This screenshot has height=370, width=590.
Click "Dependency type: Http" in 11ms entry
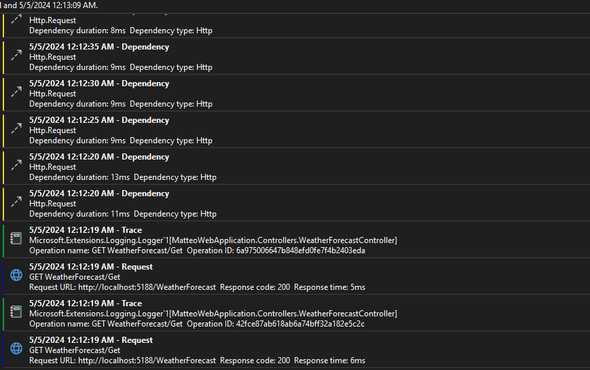175,214
